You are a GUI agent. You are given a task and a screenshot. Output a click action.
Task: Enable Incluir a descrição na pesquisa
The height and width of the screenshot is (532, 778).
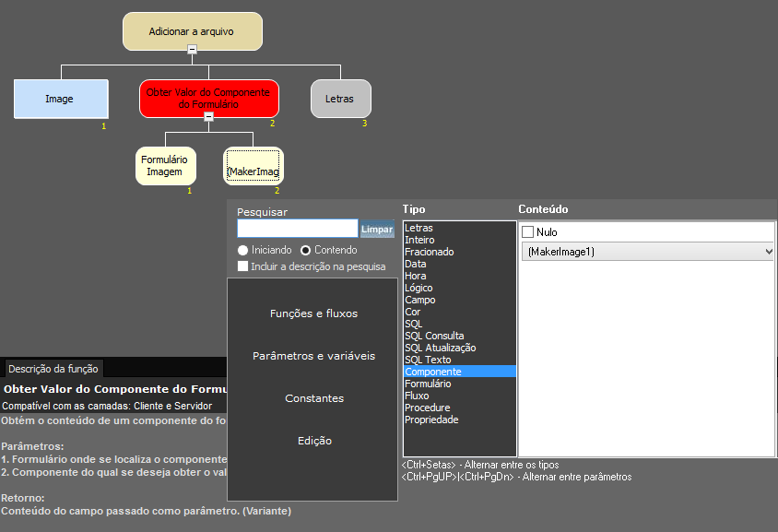pos(243,266)
